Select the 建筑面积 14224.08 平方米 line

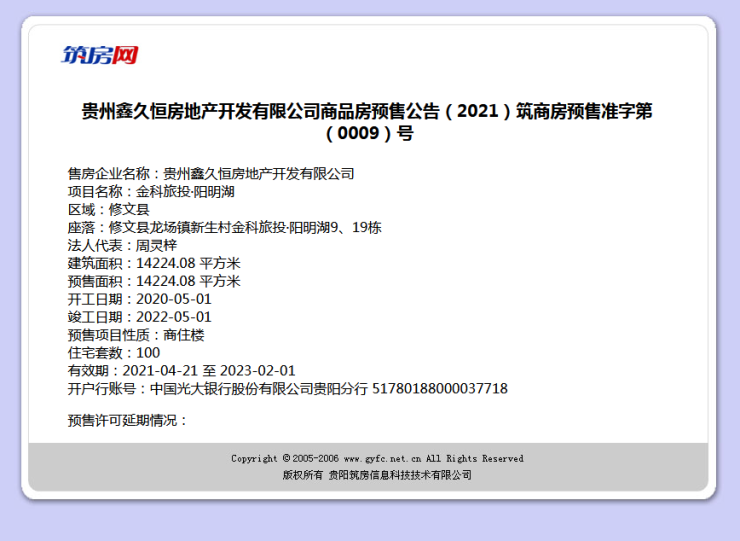154,263
